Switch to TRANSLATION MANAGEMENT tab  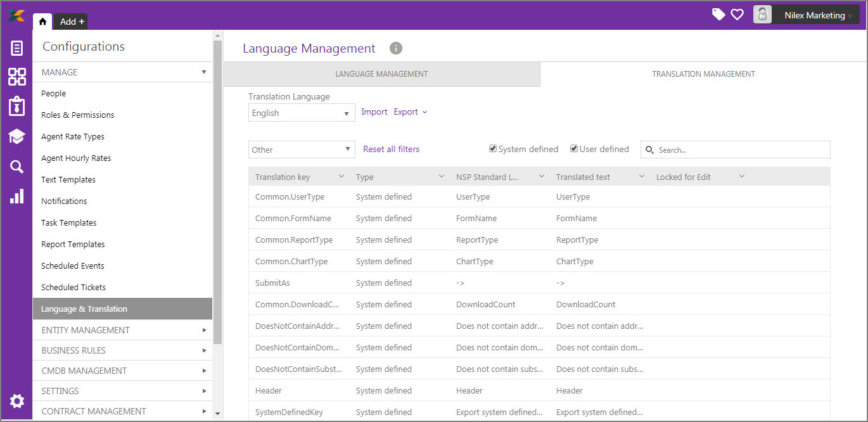pos(703,74)
